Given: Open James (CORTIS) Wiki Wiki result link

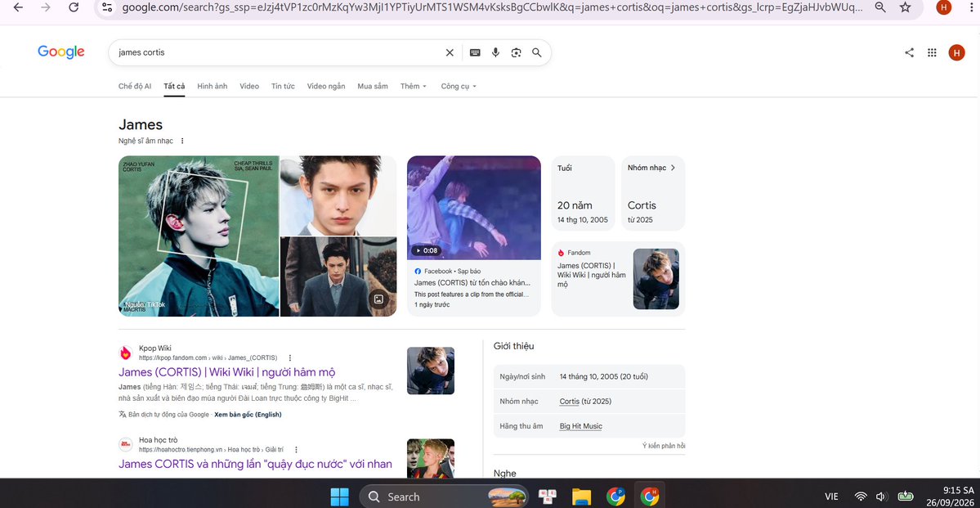Looking at the screenshot, I should pos(227,372).
